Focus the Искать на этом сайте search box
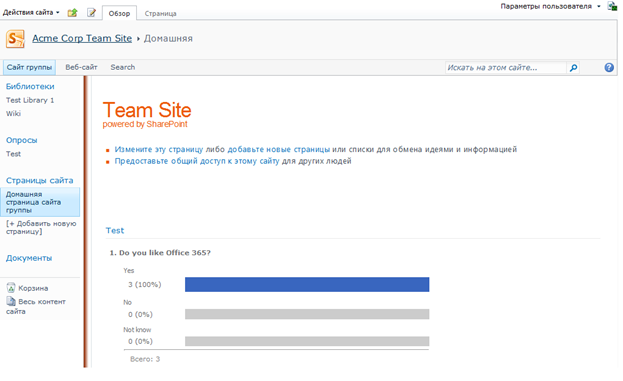623x381 pixels. coord(505,68)
